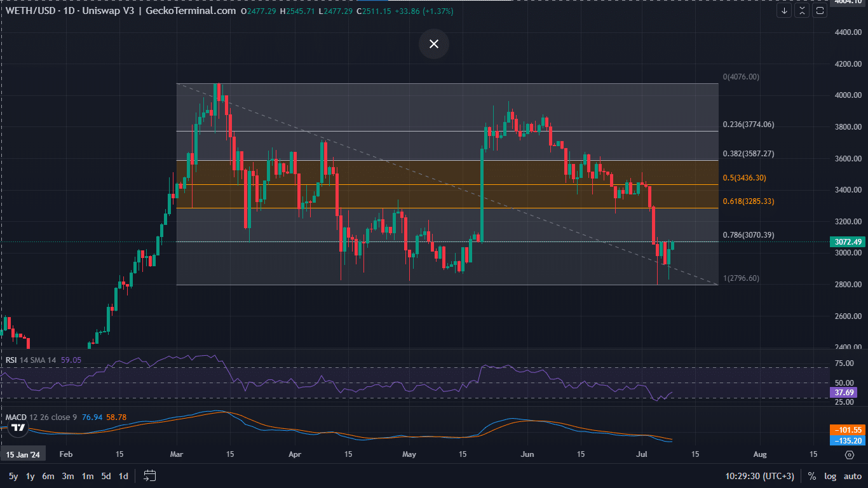Screen dimensions: 868x488
Task: Close the overlay with the round X button
Action: [434, 44]
